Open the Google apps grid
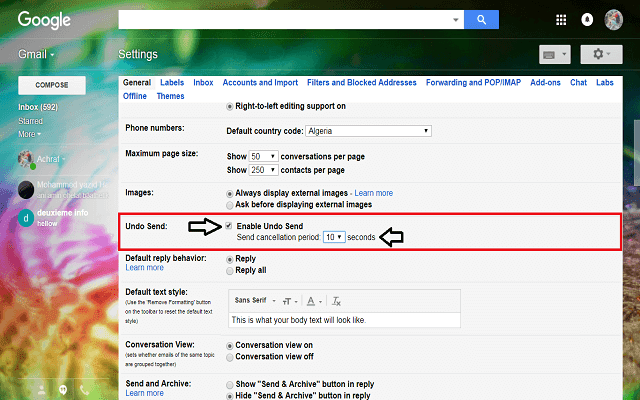640x400 pixels. pyautogui.click(x=560, y=19)
